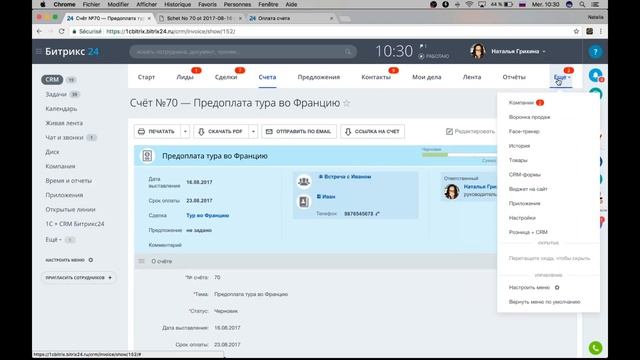The width and height of the screenshot is (640, 360).
Task: Select Виджет на сайт menu entry
Action: tap(528, 189)
